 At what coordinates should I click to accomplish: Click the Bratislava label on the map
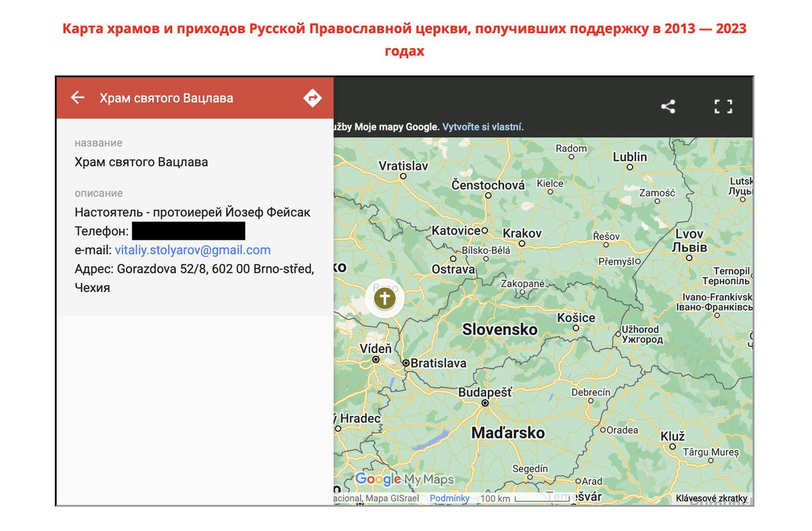(x=438, y=363)
